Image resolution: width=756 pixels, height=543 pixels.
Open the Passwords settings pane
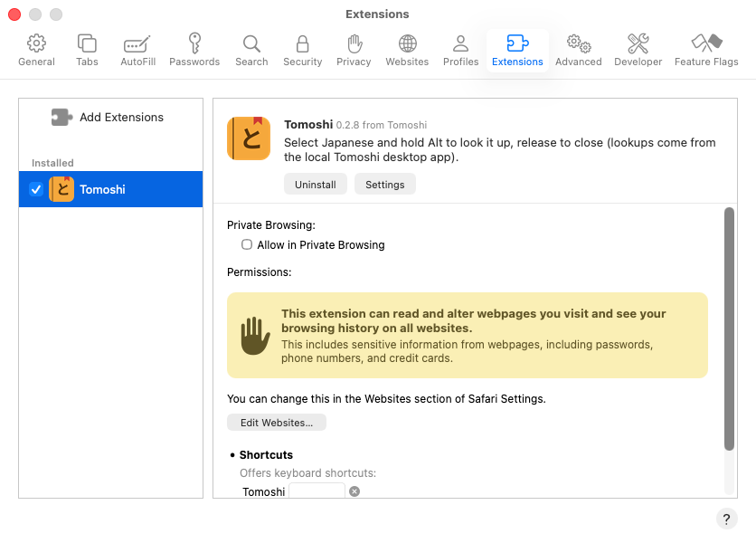point(194,50)
